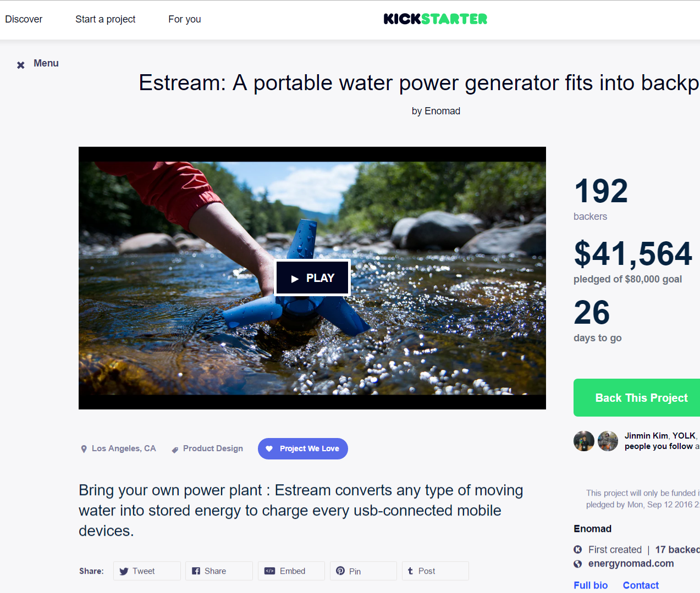This screenshot has height=593, width=700.
Task: Open the Discover menu
Action: coord(24,19)
